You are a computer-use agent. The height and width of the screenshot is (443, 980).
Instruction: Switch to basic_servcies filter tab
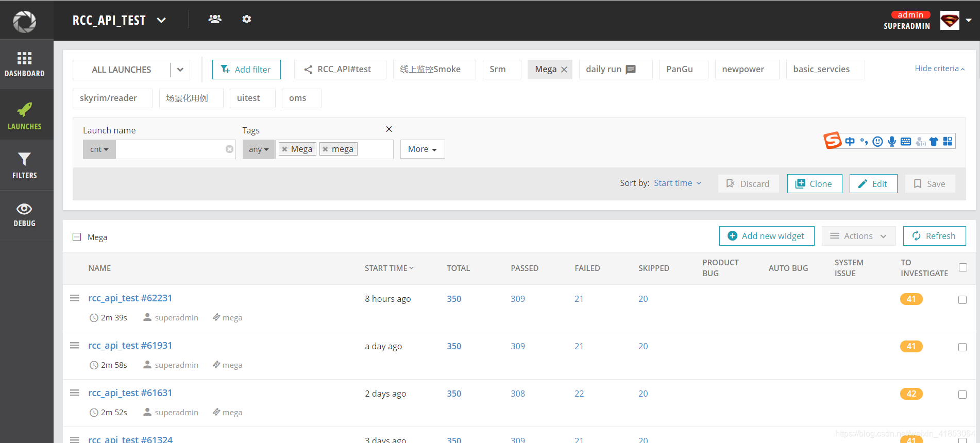(x=825, y=70)
